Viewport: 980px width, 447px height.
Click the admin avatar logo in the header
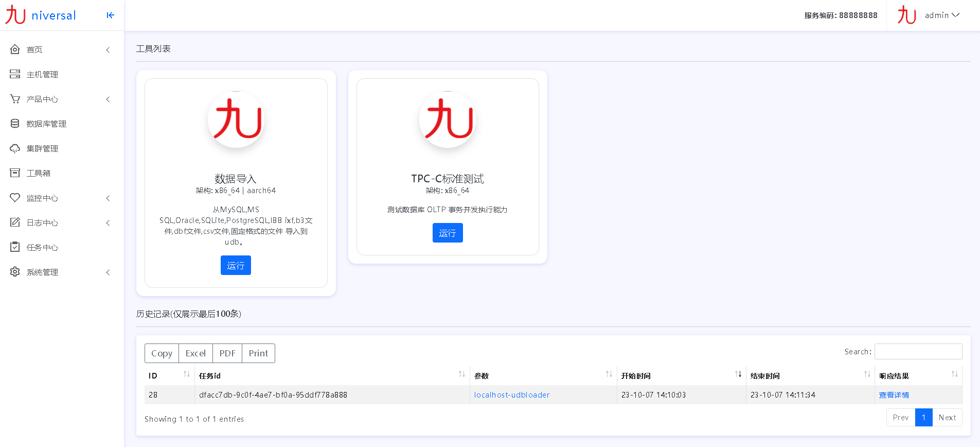click(x=906, y=15)
